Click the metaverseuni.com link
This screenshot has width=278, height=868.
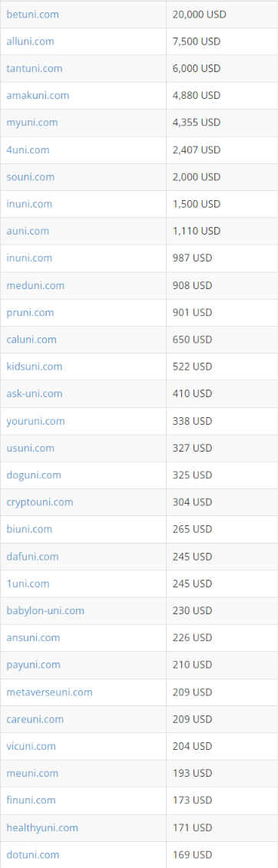[49, 692]
